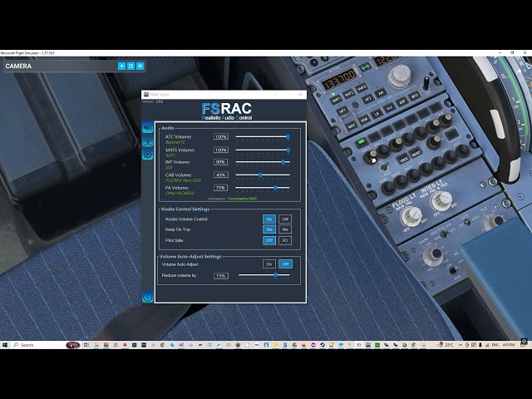Click the active frequency display 133.700

(339, 80)
